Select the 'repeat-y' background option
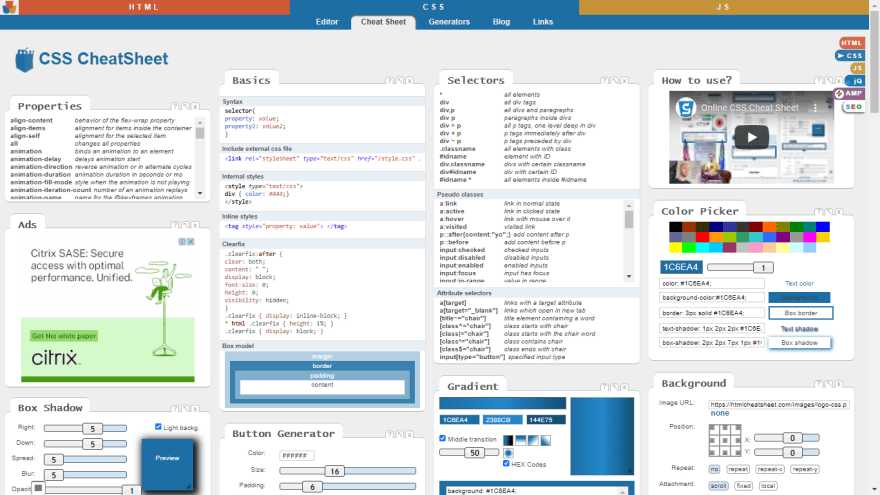880x495 pixels. click(805, 469)
